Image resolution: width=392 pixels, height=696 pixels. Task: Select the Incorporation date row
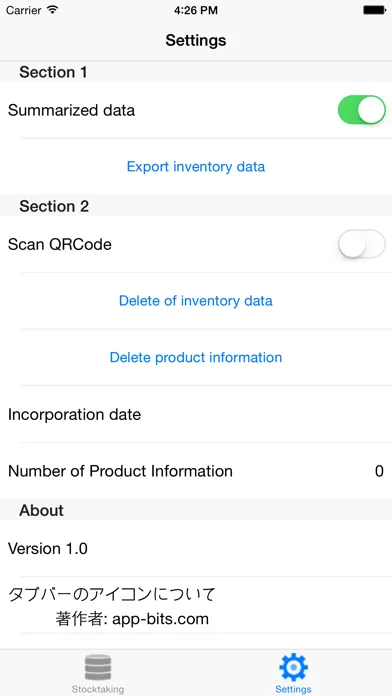point(196,414)
